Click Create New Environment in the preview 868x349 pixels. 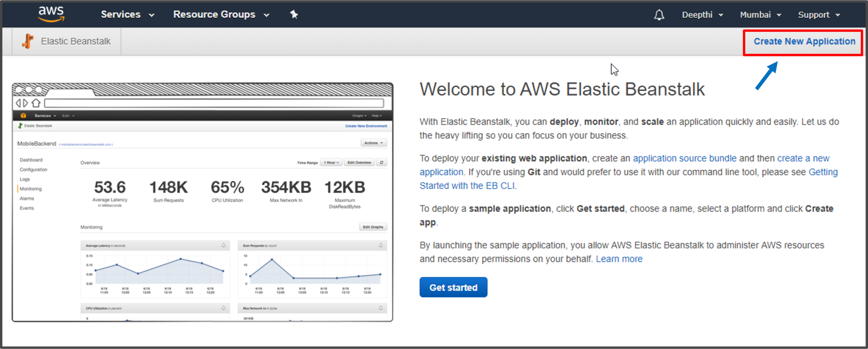pyautogui.click(x=366, y=126)
